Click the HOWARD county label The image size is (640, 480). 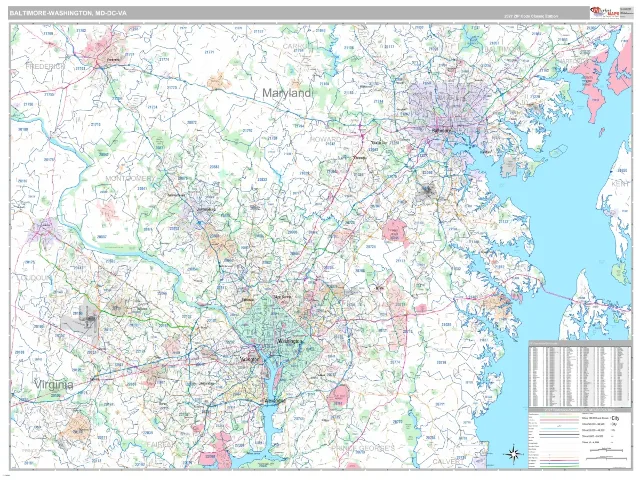click(325, 139)
